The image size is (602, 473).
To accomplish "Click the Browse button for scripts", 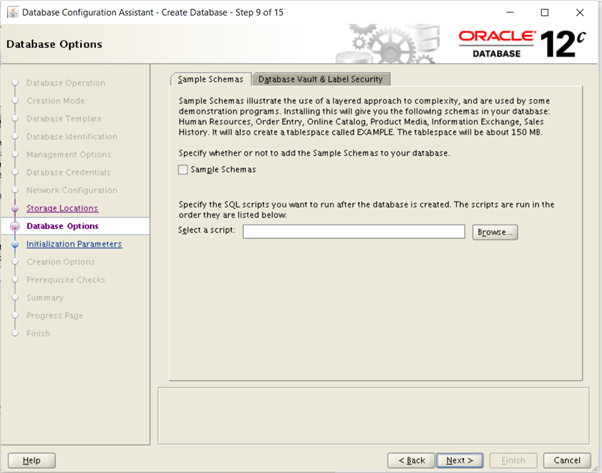I will pos(494,232).
